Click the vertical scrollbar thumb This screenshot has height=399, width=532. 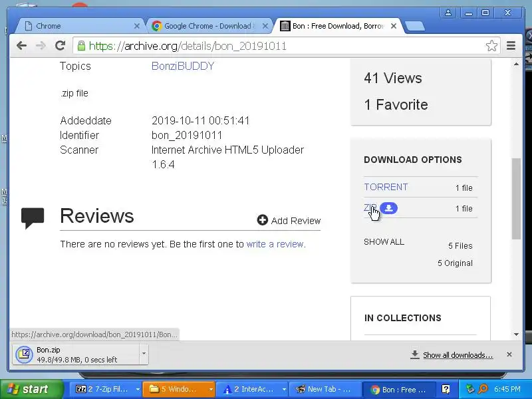516,198
